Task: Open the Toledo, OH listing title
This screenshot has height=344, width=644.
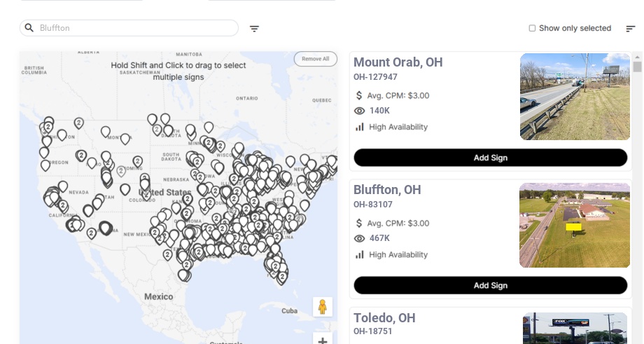Action: [384, 317]
